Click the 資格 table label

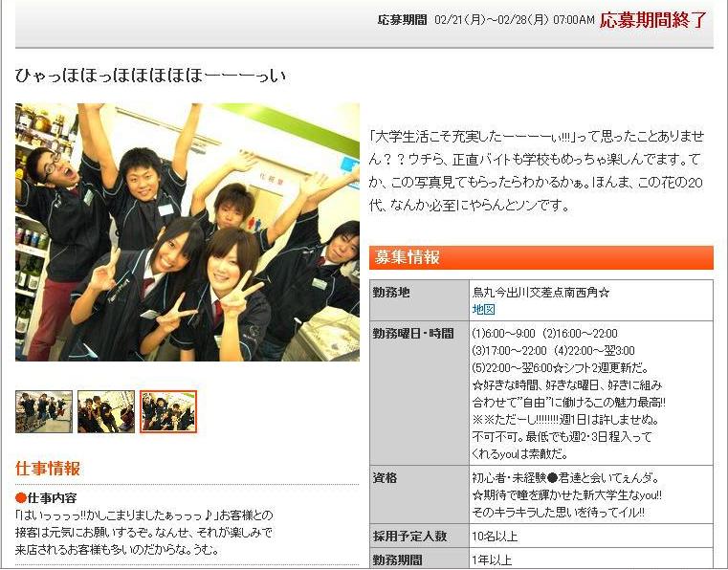point(385,477)
